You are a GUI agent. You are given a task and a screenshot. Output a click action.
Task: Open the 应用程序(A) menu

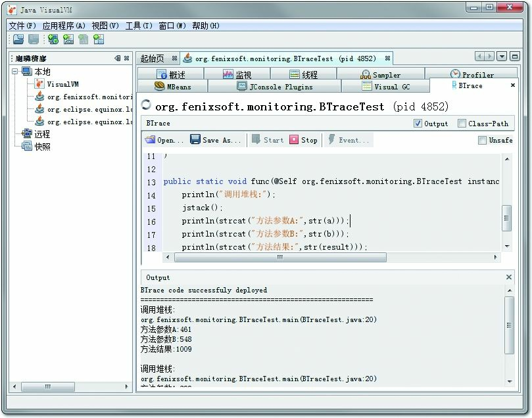[64, 26]
